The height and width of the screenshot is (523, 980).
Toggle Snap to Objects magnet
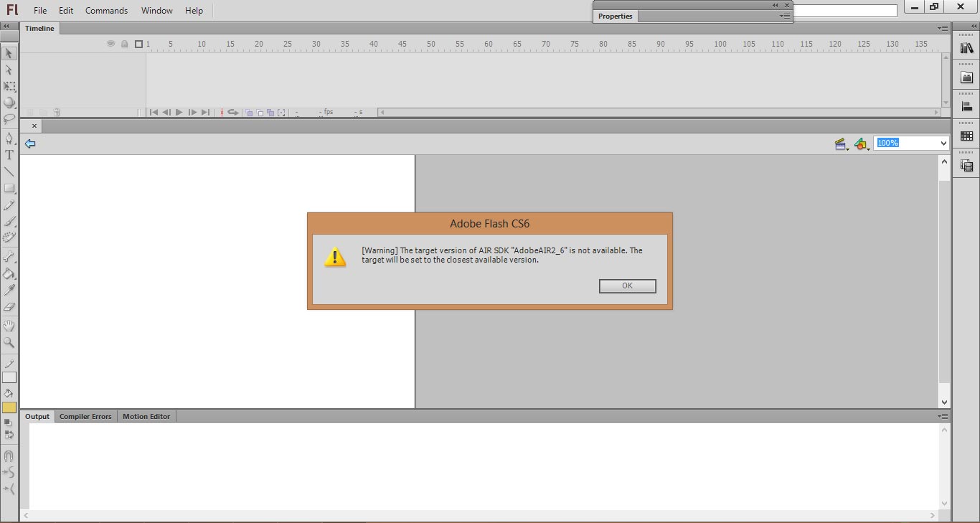click(x=9, y=456)
